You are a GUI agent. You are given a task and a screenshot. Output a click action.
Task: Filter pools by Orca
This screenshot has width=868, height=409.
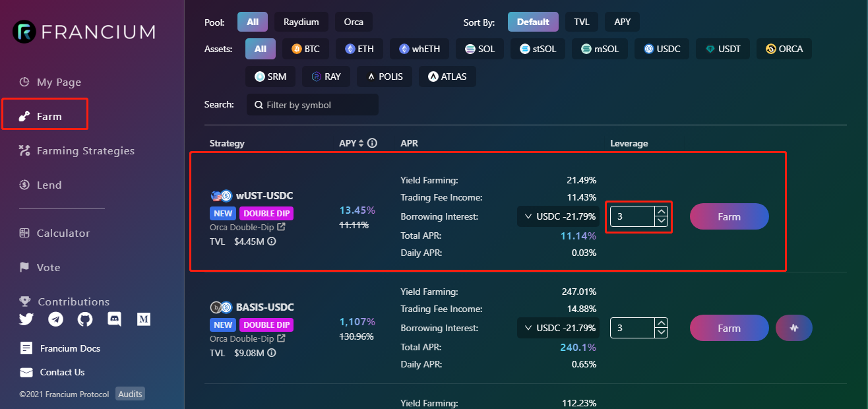point(354,22)
